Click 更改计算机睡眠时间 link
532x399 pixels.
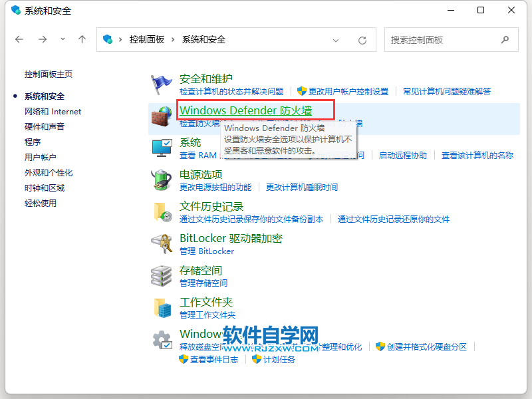pyautogui.click(x=302, y=188)
